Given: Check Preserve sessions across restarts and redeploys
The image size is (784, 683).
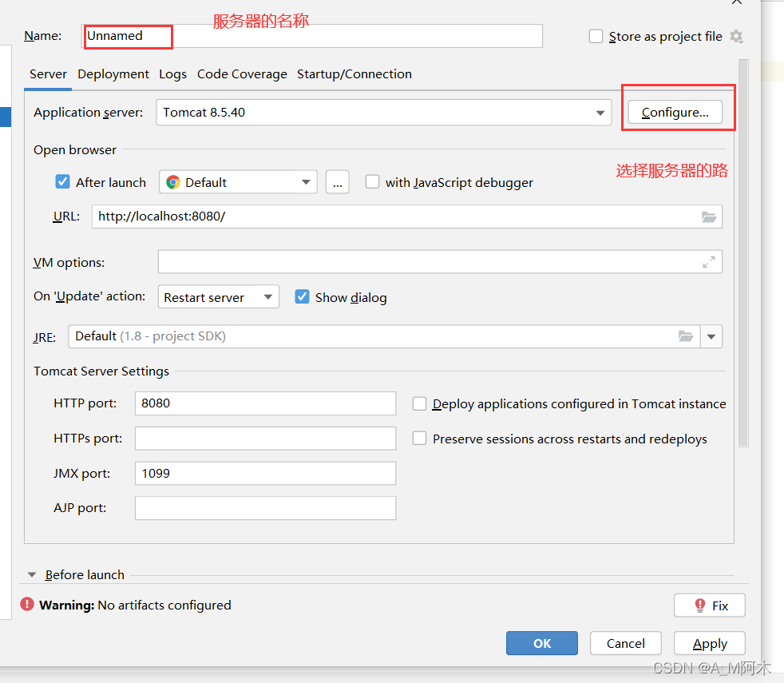Looking at the screenshot, I should click(419, 439).
